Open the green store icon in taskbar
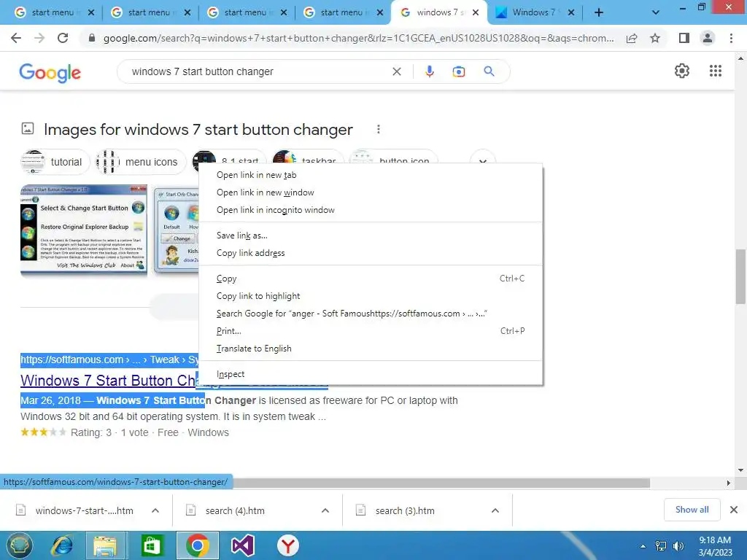Viewport: 747px width, 560px height. click(x=152, y=545)
